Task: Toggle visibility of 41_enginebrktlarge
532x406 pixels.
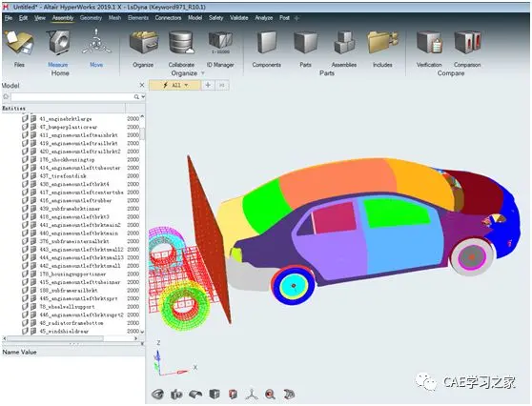Action: coord(25,119)
